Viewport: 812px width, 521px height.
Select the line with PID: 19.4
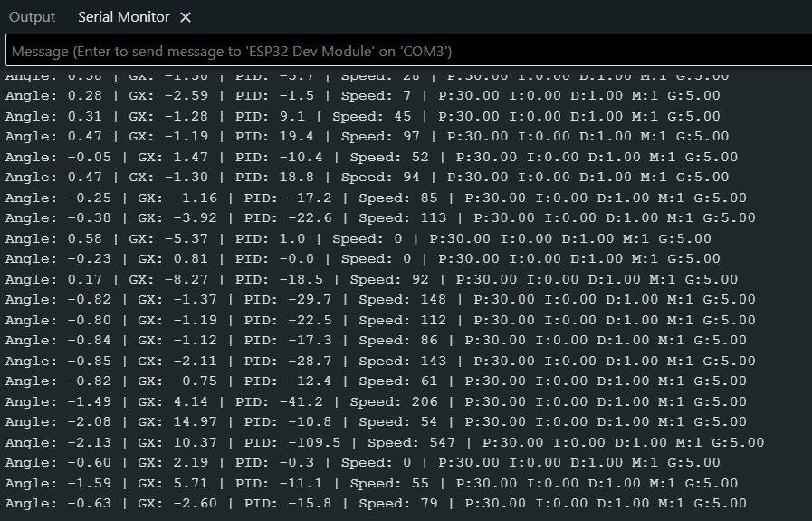pyautogui.click(x=368, y=136)
